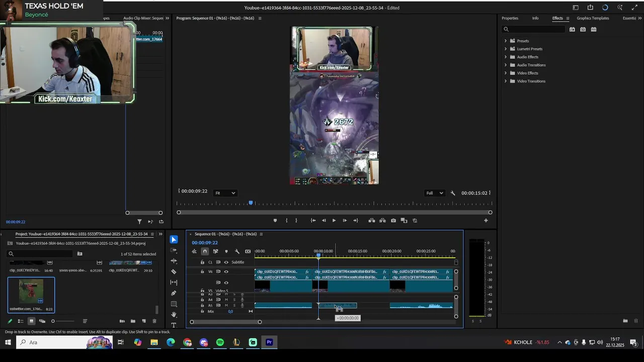Open Program Monitor wrench settings
This screenshot has height=362, width=644.
(x=453, y=193)
